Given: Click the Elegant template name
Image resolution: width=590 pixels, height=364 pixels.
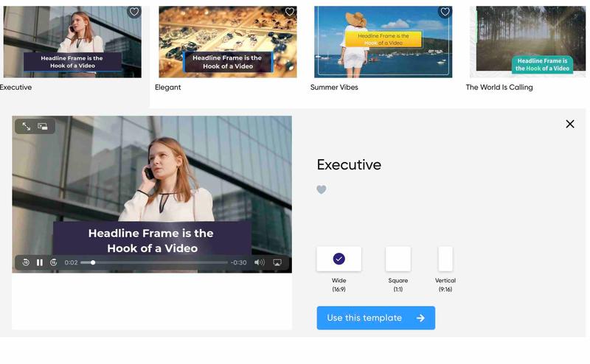Looking at the screenshot, I should (x=168, y=87).
